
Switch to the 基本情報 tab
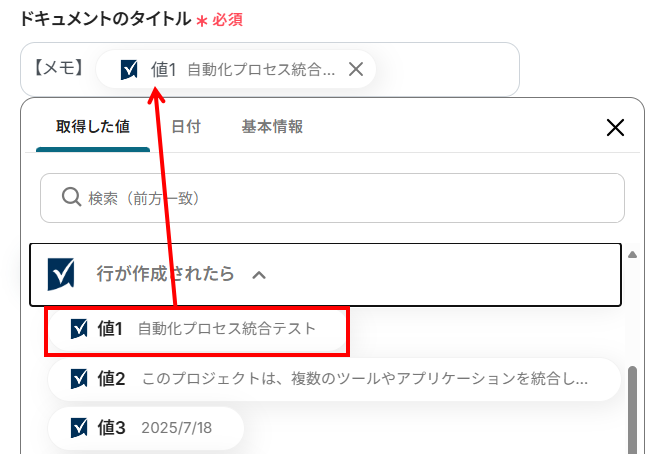pos(272,127)
